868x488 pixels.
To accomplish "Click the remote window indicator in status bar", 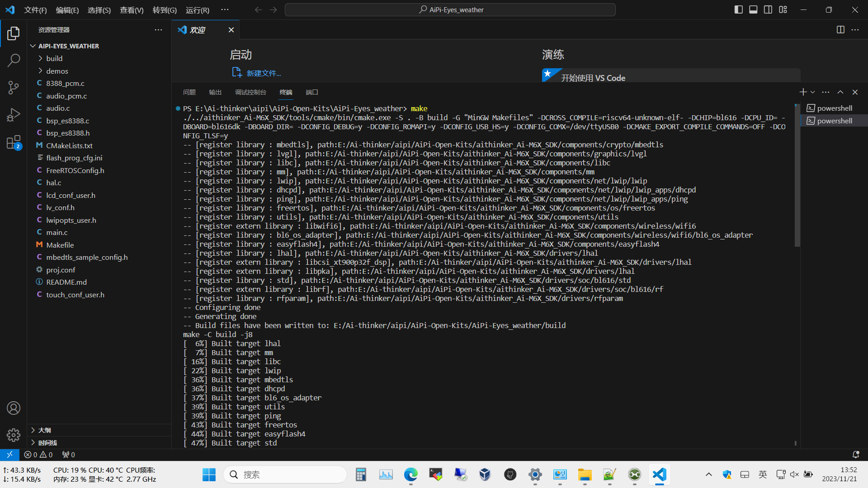I will tap(9, 455).
